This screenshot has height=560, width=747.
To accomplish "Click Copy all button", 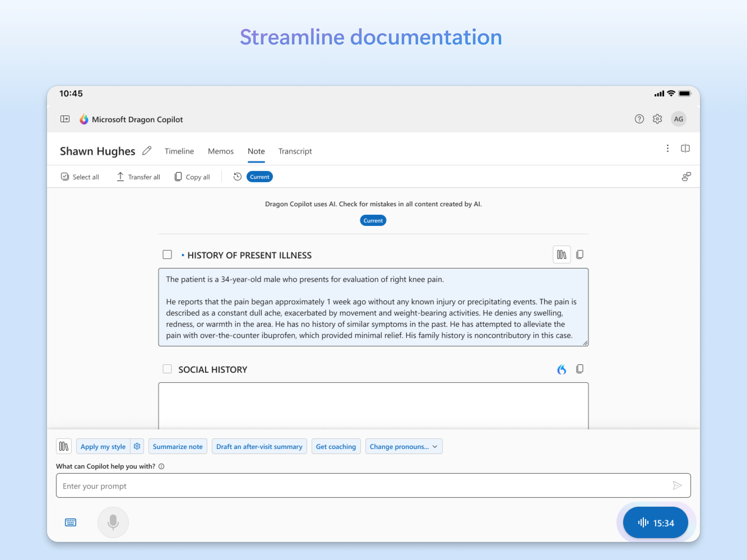I will coord(192,177).
